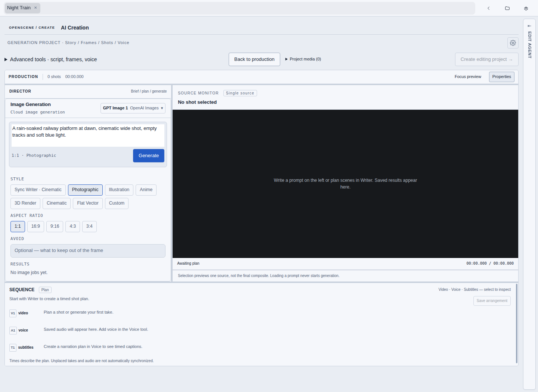
Task: Select 3D Render style
Action: (x=25, y=203)
